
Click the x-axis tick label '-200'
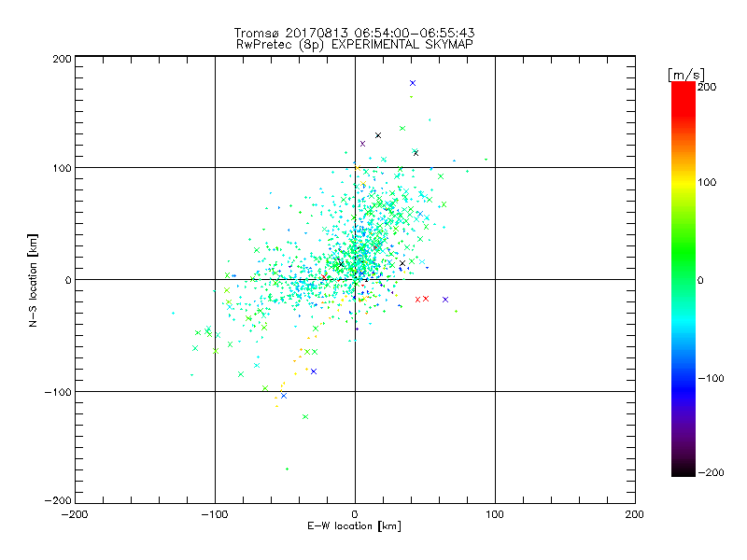75,514
